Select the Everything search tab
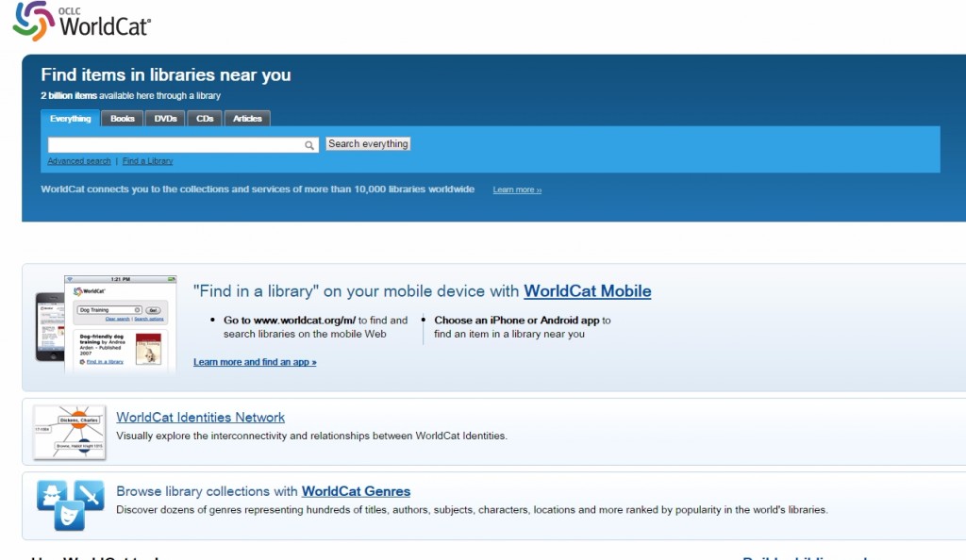Image resolution: width=966 pixels, height=560 pixels. (70, 118)
